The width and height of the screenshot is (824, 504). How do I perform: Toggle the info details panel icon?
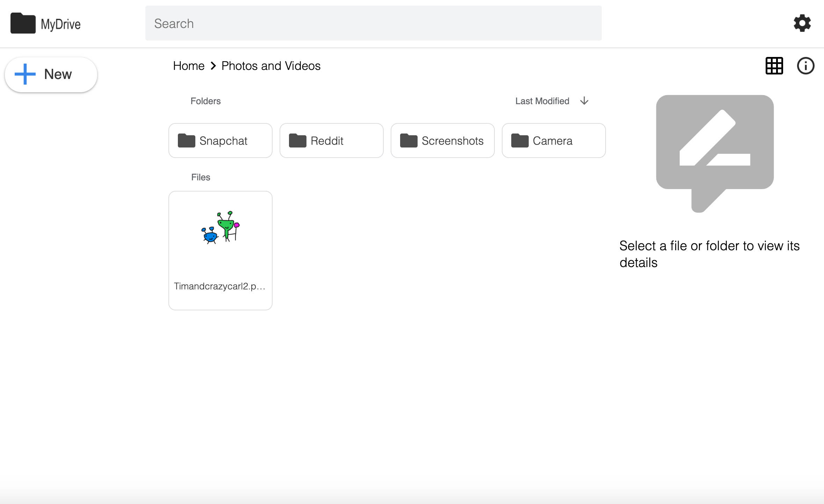pos(805,66)
